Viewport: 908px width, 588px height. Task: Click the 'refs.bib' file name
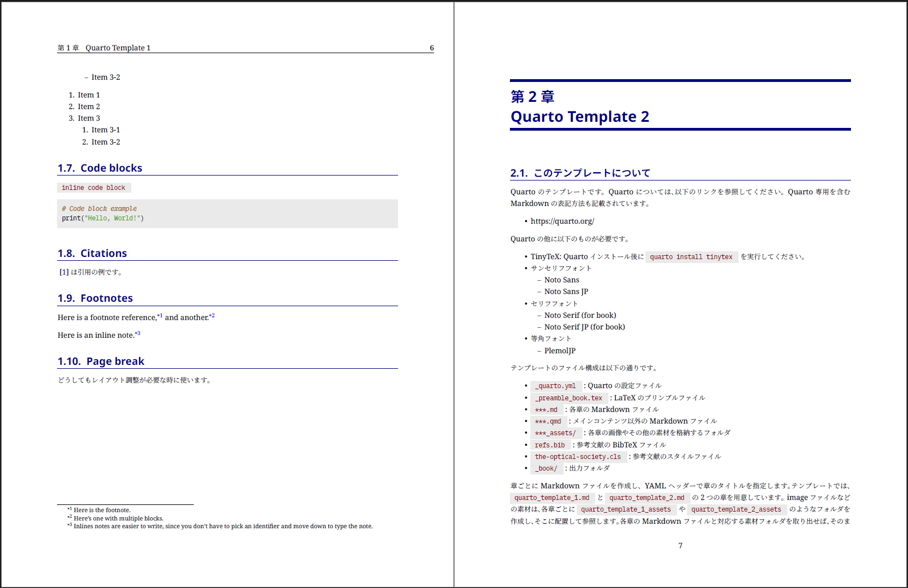550,445
